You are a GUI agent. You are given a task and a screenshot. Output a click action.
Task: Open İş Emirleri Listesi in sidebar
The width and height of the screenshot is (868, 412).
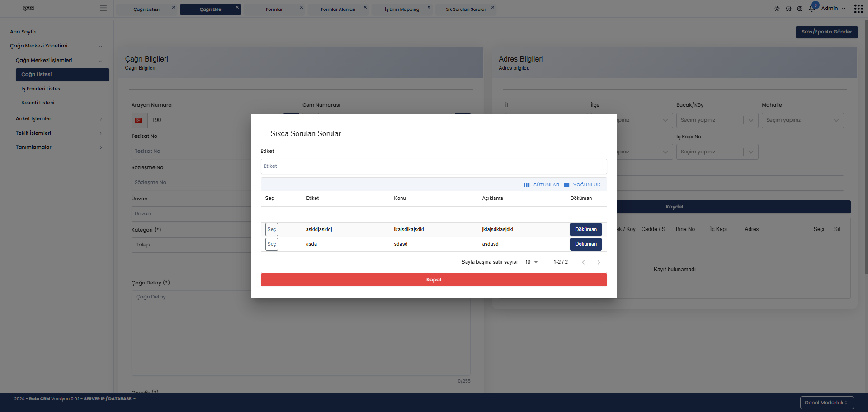pyautogui.click(x=41, y=89)
